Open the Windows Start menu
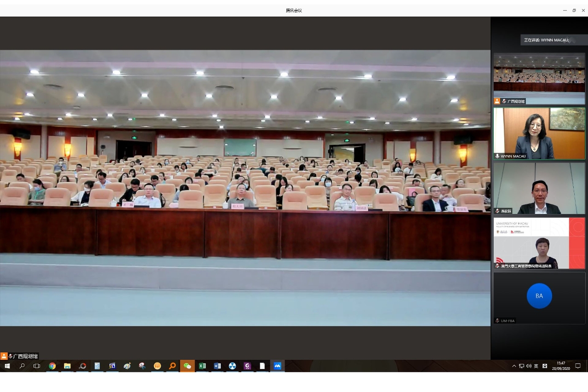 coord(7,366)
